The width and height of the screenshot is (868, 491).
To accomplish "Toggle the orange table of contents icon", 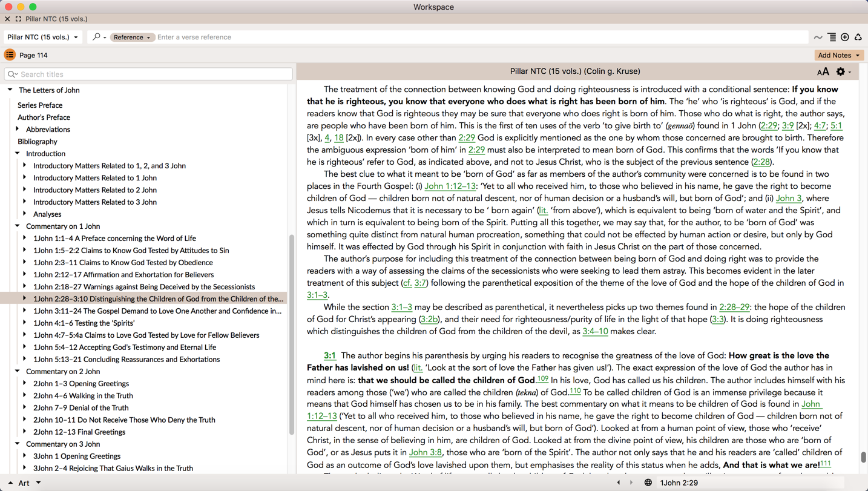I will tap(10, 55).
